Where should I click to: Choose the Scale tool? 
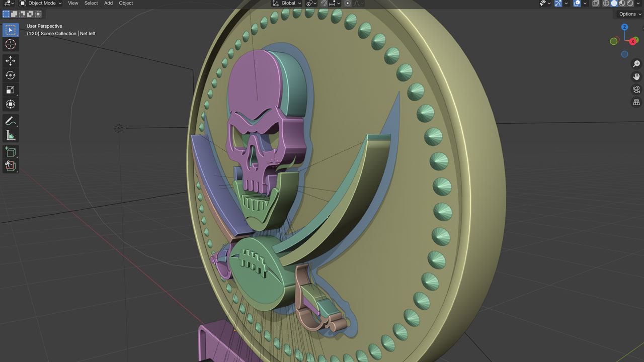coord(10,90)
